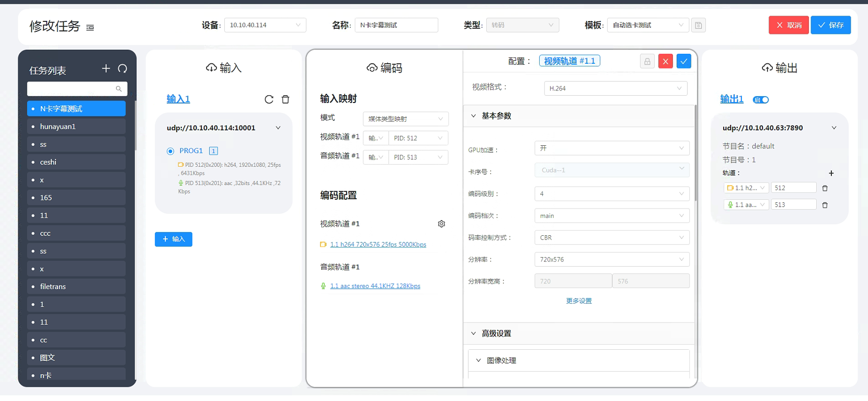
Task: Open 1.1 aac stereo 44.1KHZ 128Kbps link
Action: click(x=375, y=286)
